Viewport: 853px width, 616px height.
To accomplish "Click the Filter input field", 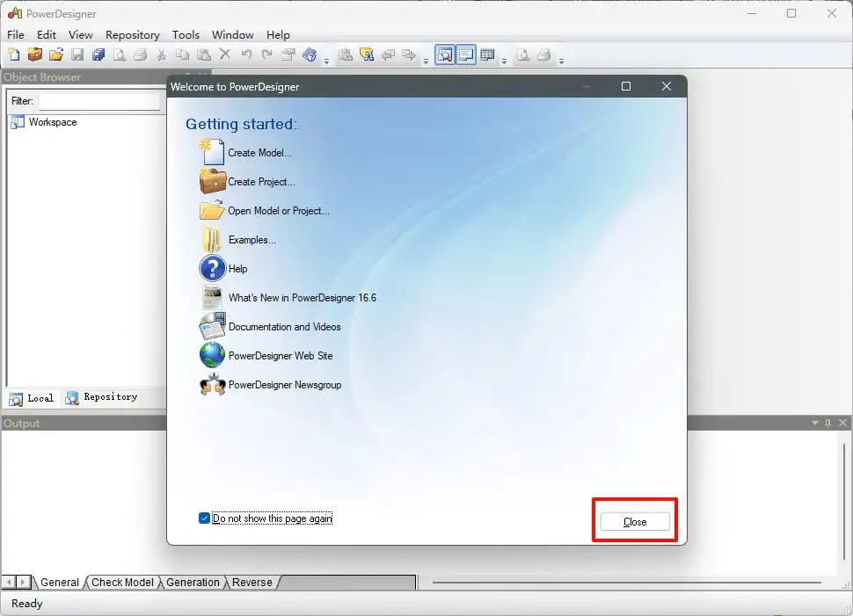I will click(99, 101).
